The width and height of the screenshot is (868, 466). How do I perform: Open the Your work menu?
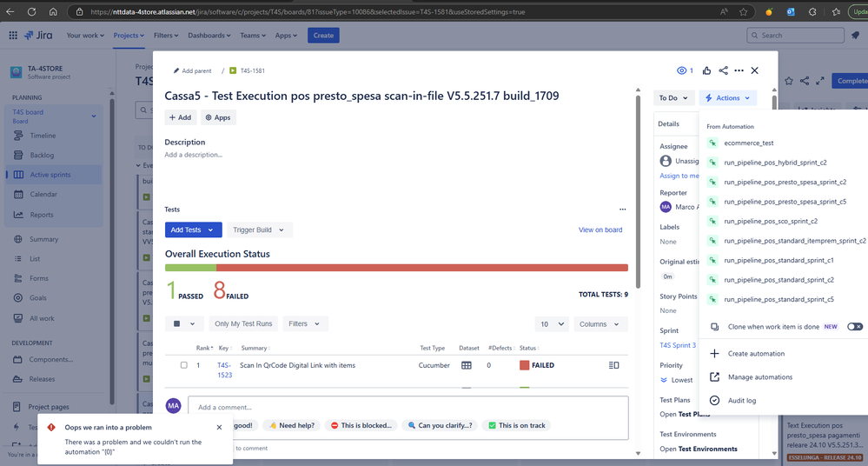coord(85,35)
